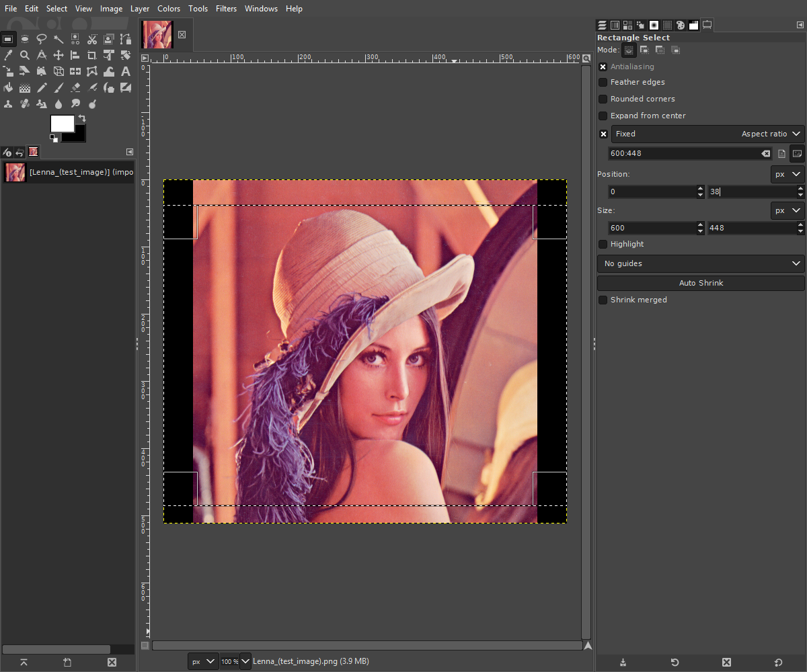Image resolution: width=807 pixels, height=672 pixels.
Task: Activate the Clone tool
Action: 8,104
